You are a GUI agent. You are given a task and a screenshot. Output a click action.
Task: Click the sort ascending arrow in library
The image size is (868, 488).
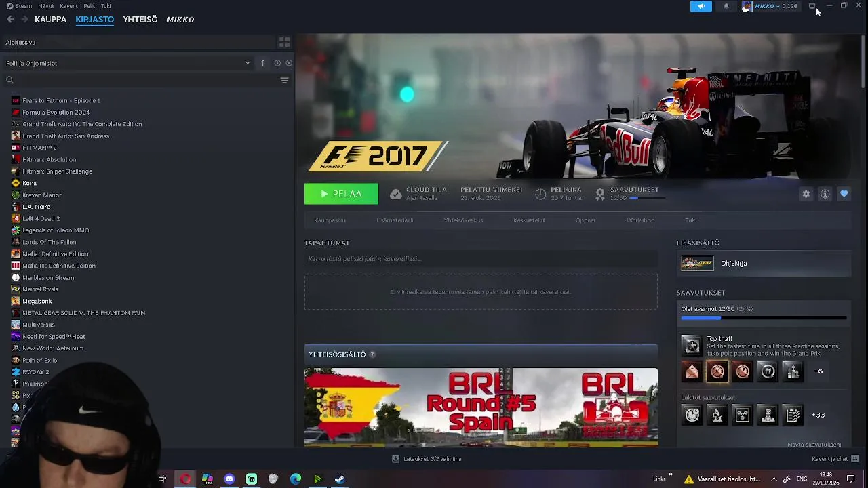(263, 63)
